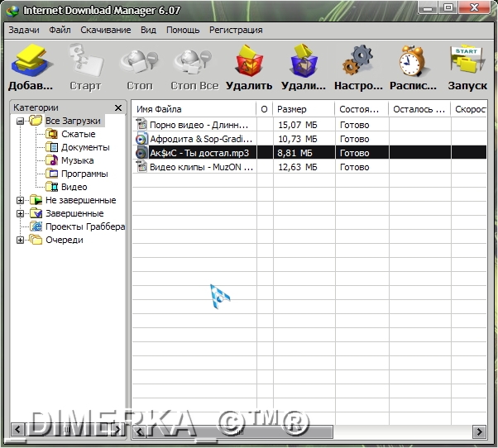Click the Стоп Все toolbar icon
This screenshot has height=448, width=498.
[194, 63]
